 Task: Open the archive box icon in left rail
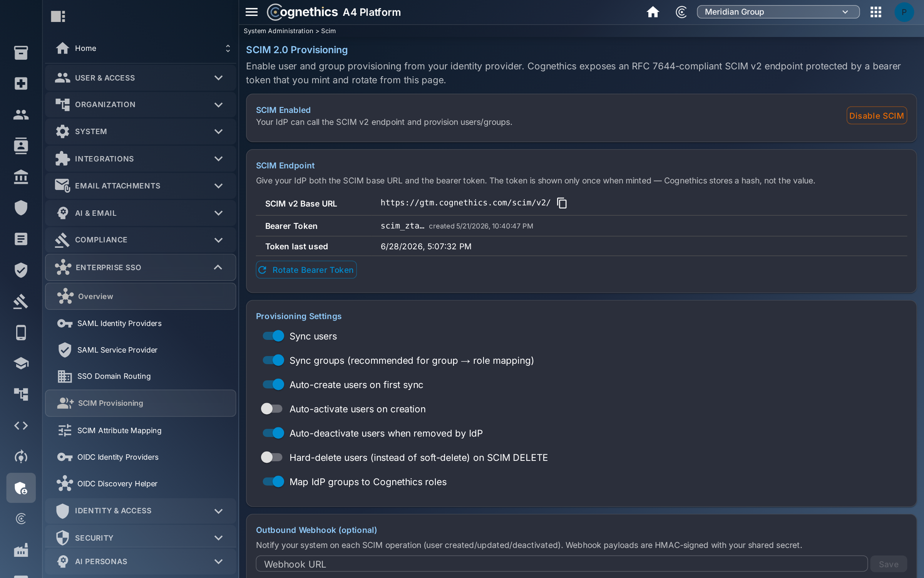pyautogui.click(x=21, y=52)
